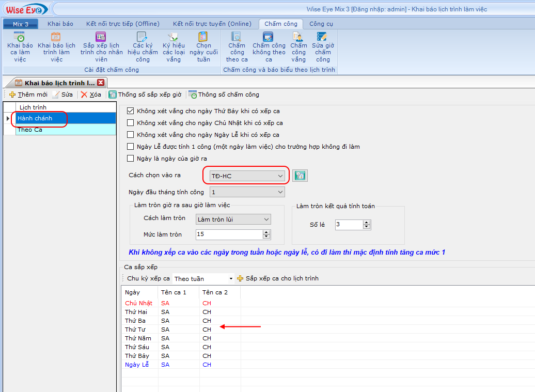
Task: Select Theo Ca schedule in list
Action: pyautogui.click(x=30, y=130)
